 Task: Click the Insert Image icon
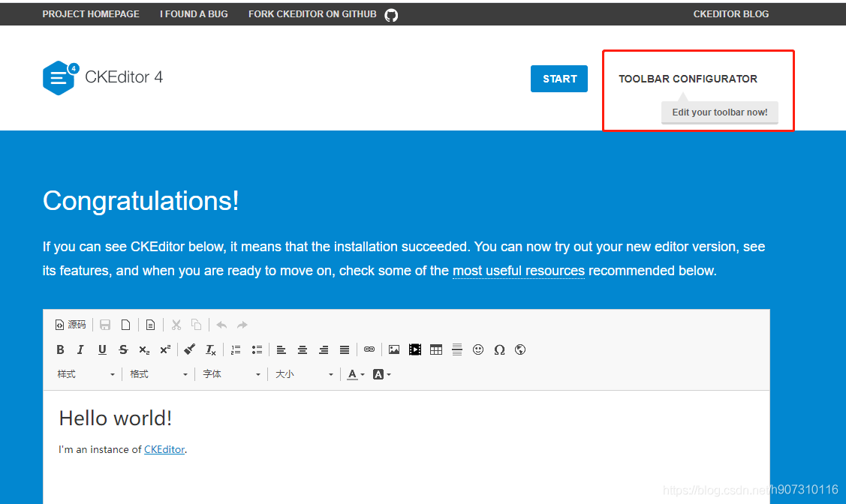click(394, 349)
